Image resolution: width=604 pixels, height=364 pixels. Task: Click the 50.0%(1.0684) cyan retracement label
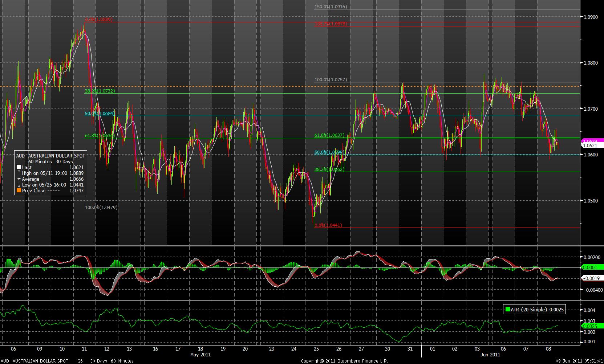pyautogui.click(x=100, y=114)
